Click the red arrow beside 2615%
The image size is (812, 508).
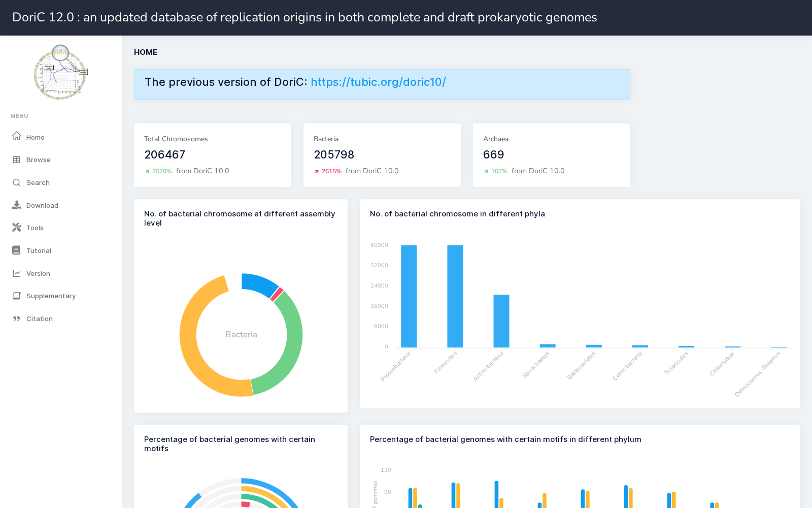(x=317, y=172)
